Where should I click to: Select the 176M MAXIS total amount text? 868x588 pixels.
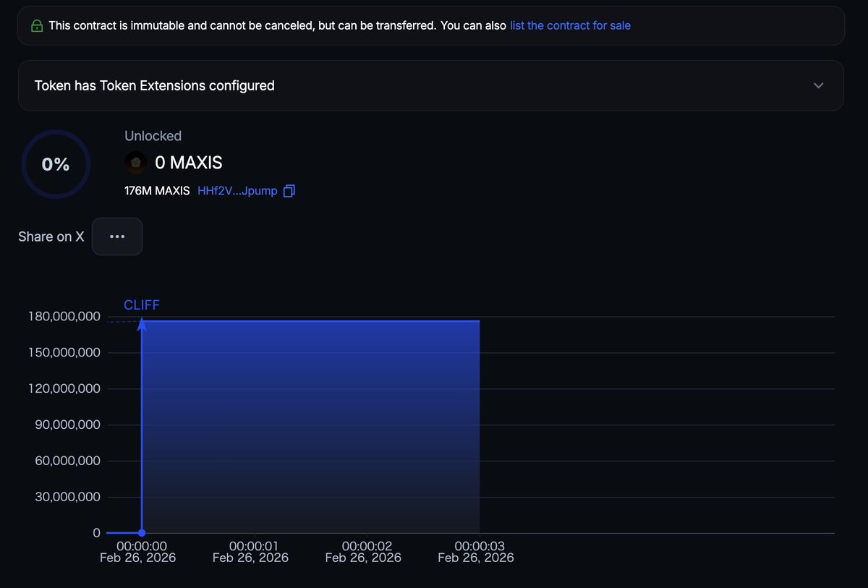[157, 190]
